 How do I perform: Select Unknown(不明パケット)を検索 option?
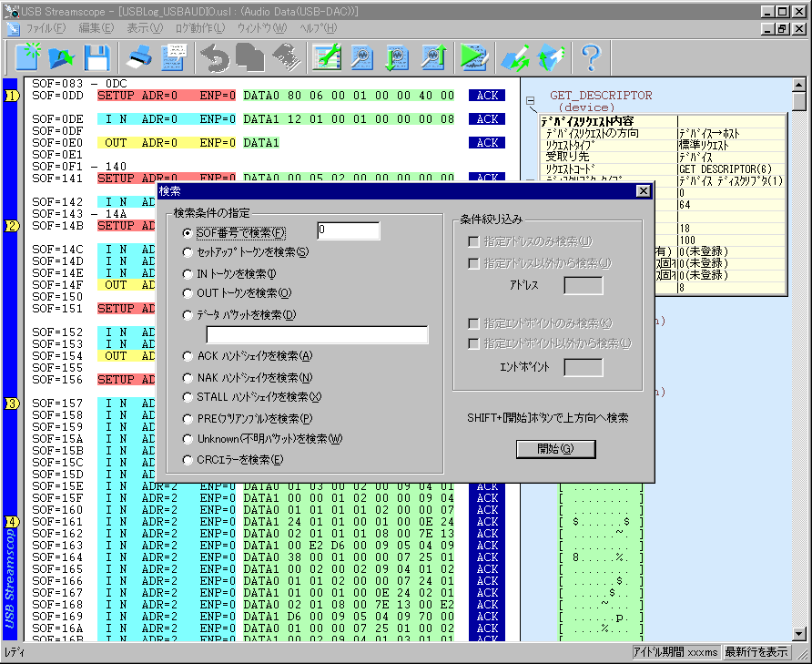(x=188, y=439)
